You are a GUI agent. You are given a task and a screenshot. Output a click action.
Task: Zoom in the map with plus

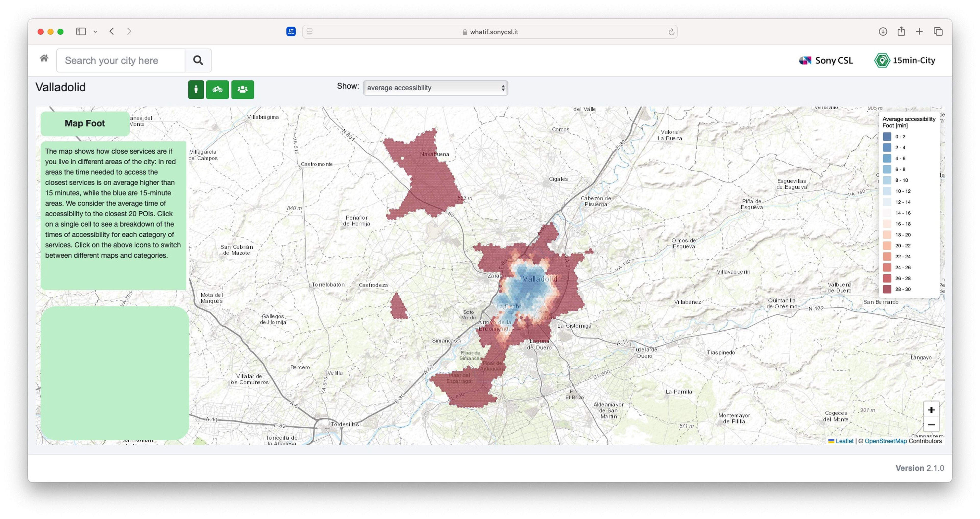[x=931, y=410]
